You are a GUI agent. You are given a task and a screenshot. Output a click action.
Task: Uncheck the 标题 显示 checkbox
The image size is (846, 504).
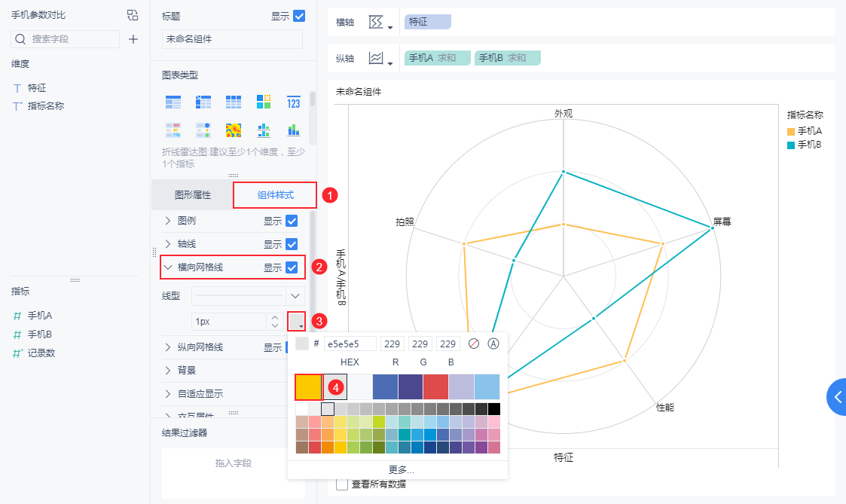click(299, 16)
